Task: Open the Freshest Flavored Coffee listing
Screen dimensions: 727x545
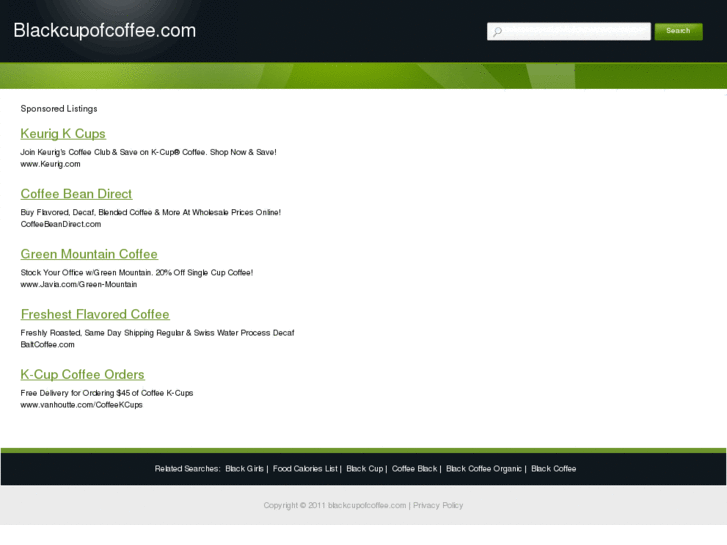Action: pos(95,314)
